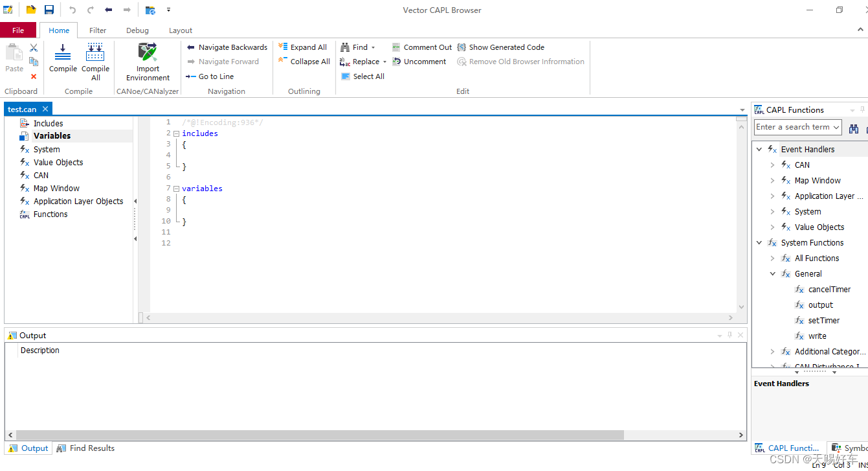Select the Output tab at the bottom

pos(28,448)
